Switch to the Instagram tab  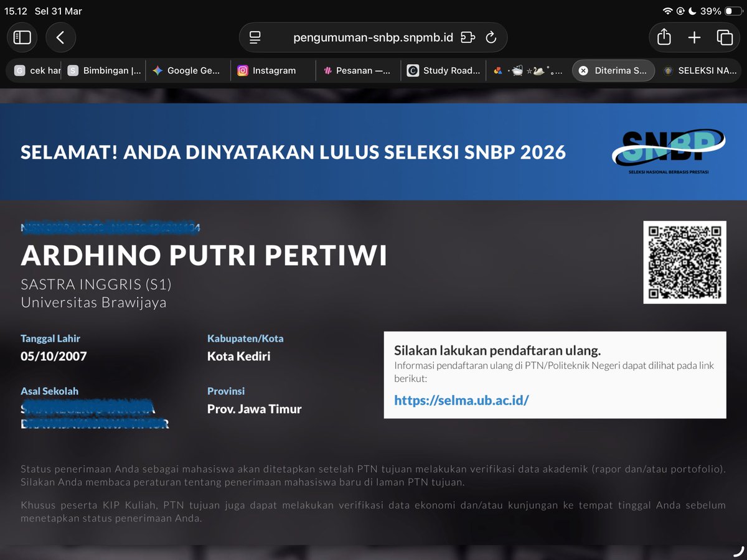click(273, 71)
